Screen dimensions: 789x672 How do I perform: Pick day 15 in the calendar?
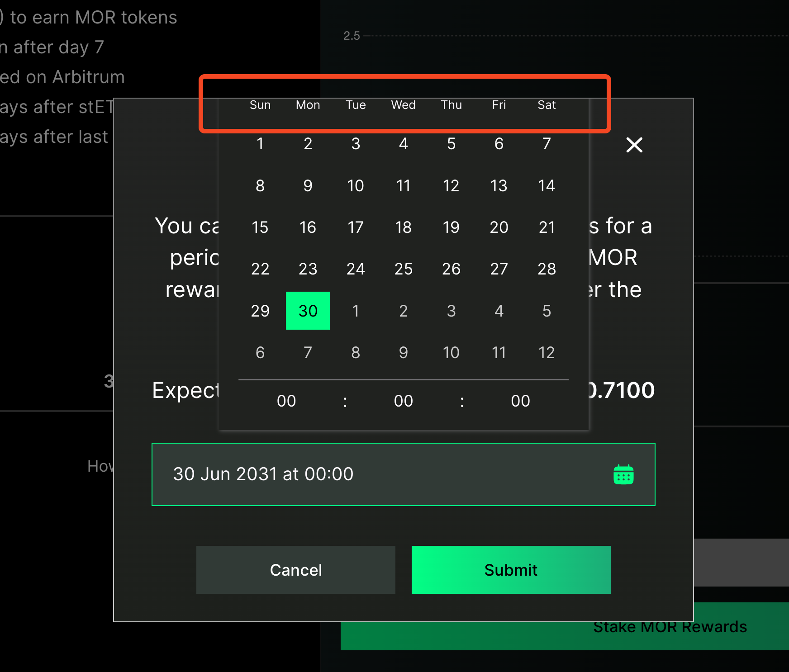pyautogui.click(x=260, y=227)
